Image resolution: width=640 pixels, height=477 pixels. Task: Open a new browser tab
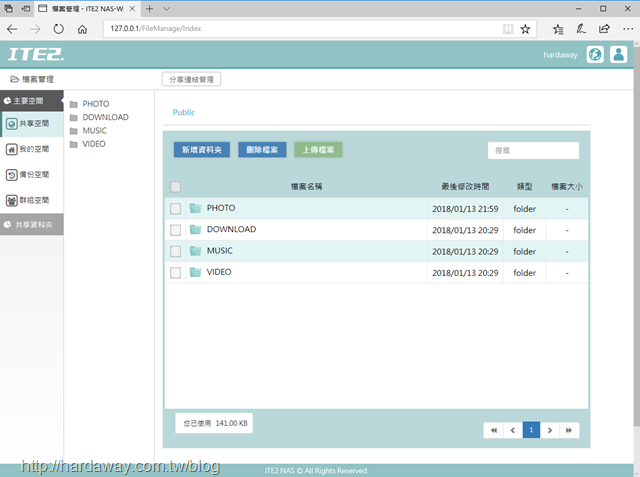tap(149, 9)
